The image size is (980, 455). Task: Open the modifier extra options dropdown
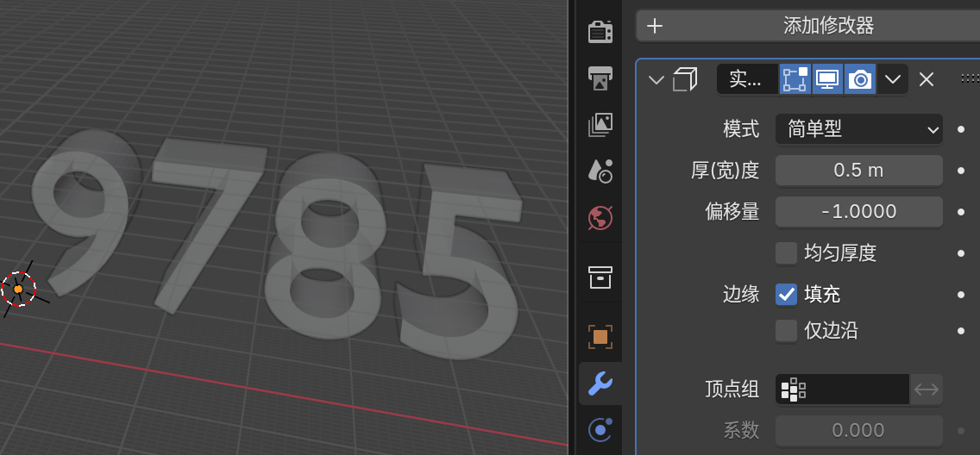point(893,79)
